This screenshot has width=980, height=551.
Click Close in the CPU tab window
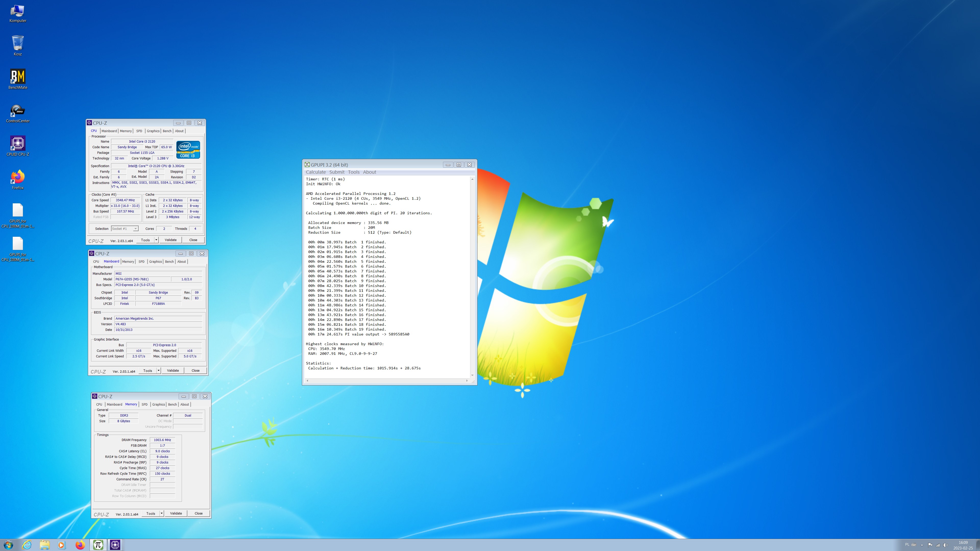(193, 240)
